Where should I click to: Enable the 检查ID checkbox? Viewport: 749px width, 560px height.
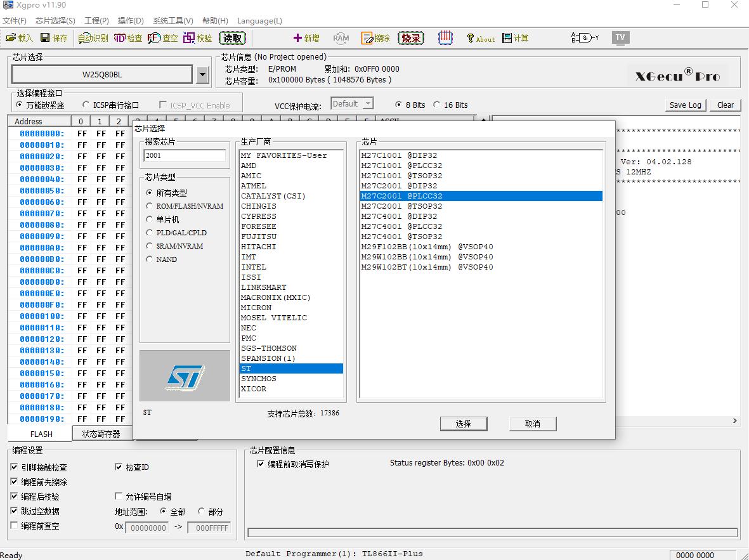tap(119, 467)
